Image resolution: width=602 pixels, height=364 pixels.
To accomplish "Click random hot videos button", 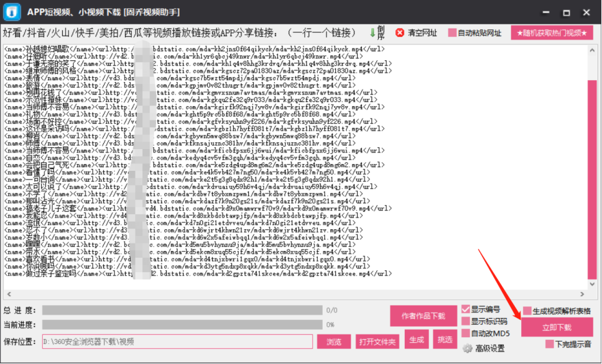I will pyautogui.click(x=552, y=33).
